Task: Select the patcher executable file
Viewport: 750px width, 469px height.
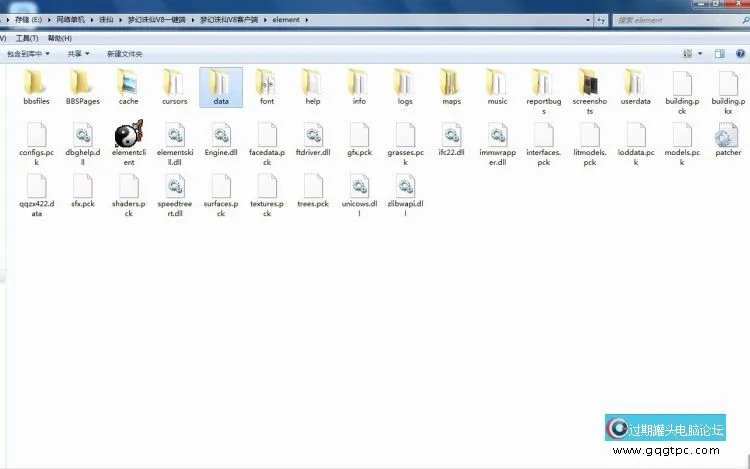Action: 728,135
